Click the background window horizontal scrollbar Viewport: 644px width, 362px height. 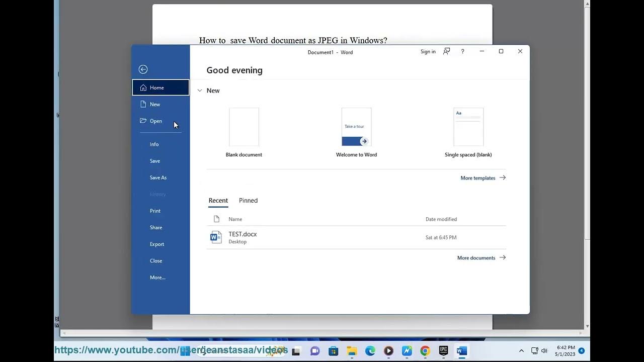pos(322,333)
